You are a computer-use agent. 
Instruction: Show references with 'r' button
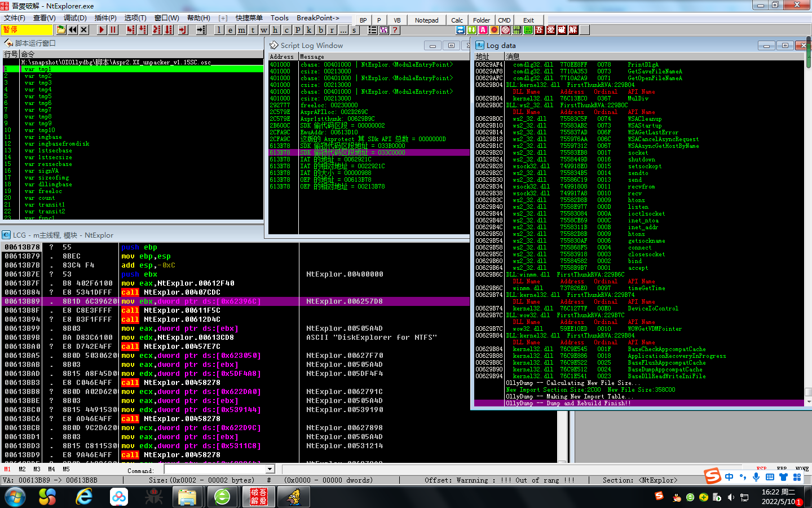coord(332,30)
